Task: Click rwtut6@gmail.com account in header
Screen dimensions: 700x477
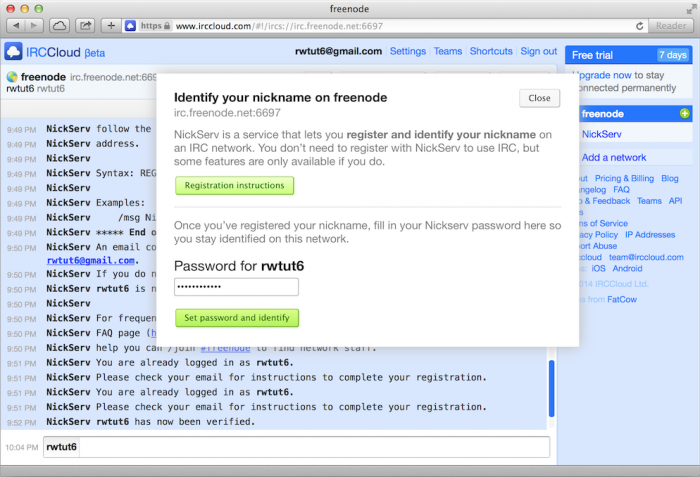Action: pos(338,51)
